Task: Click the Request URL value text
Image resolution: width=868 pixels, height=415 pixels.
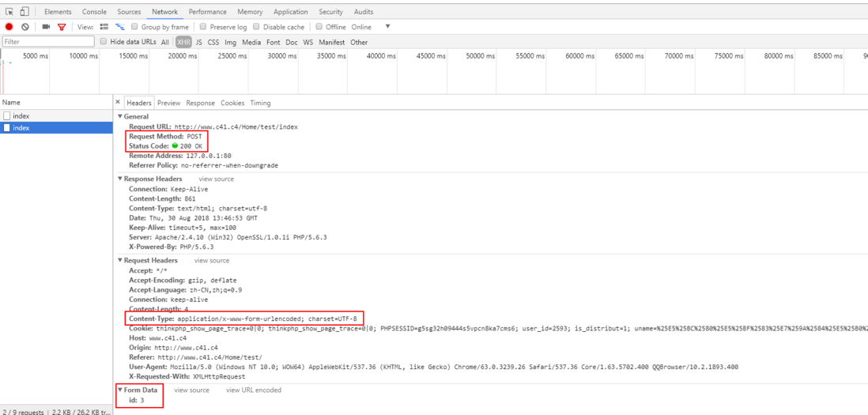Action: [236, 126]
